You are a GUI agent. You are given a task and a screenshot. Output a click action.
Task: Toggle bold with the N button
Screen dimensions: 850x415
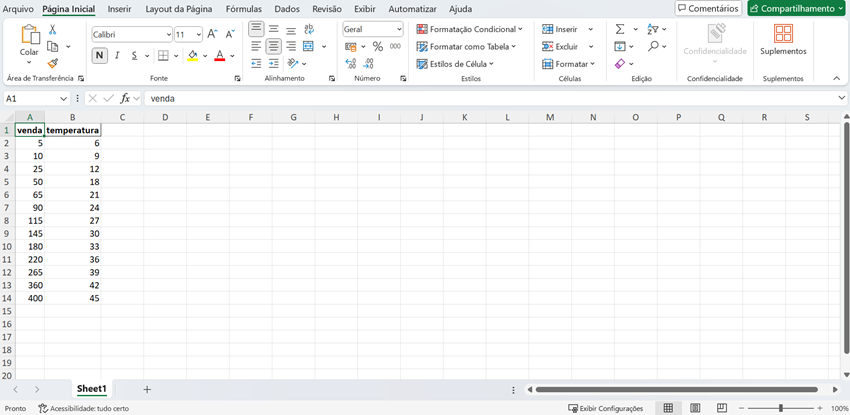pos(100,56)
